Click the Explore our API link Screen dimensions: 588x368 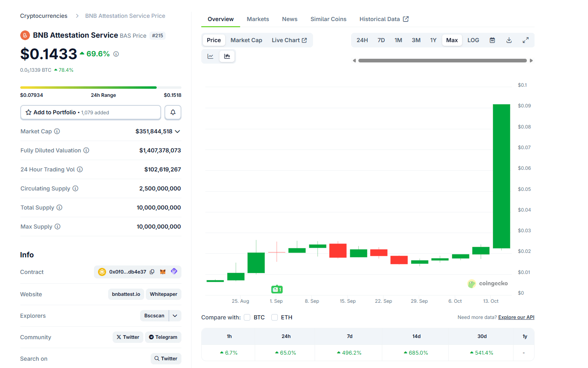click(x=516, y=317)
